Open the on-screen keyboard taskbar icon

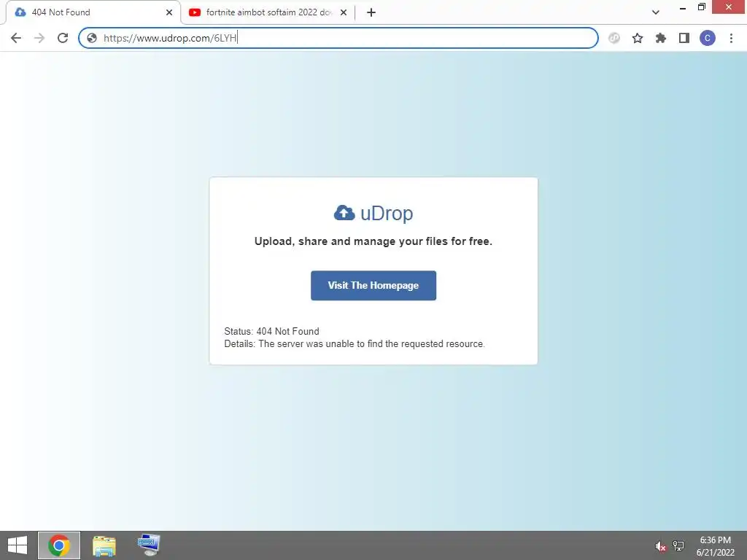149,545
